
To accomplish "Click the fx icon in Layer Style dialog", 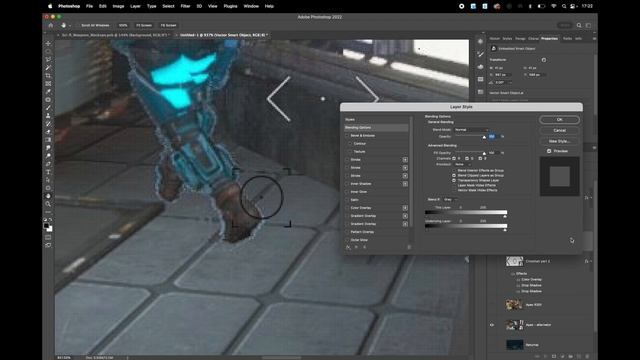I will tap(348, 247).
